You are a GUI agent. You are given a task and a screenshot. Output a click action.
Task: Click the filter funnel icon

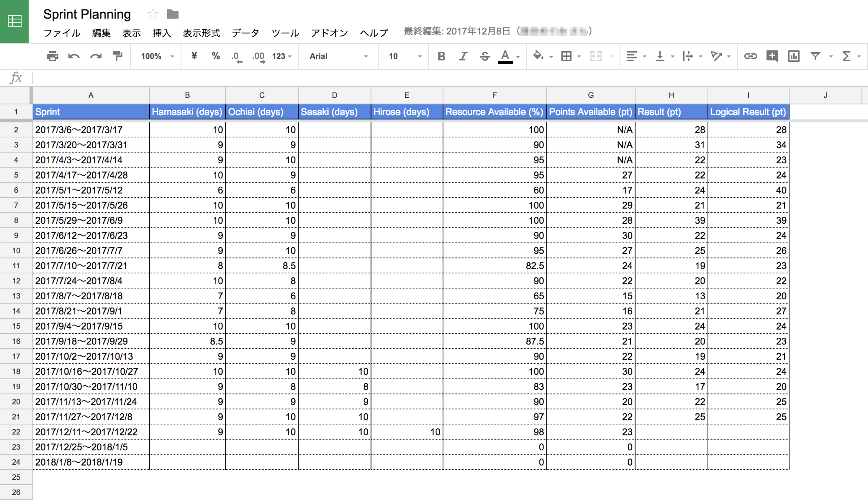pos(815,56)
